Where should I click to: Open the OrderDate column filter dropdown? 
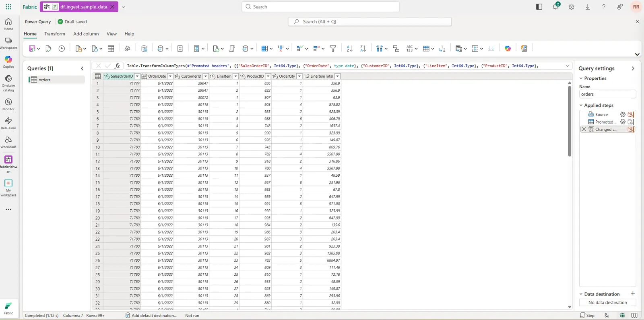[x=170, y=76]
